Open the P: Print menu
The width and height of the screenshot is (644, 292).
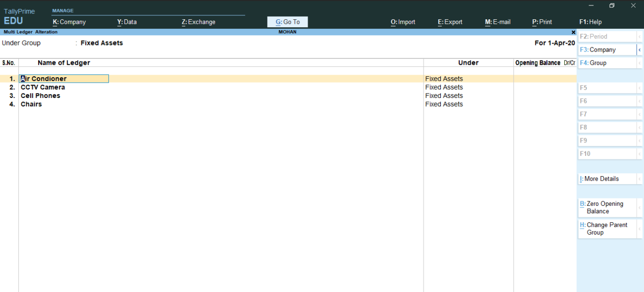(x=542, y=22)
